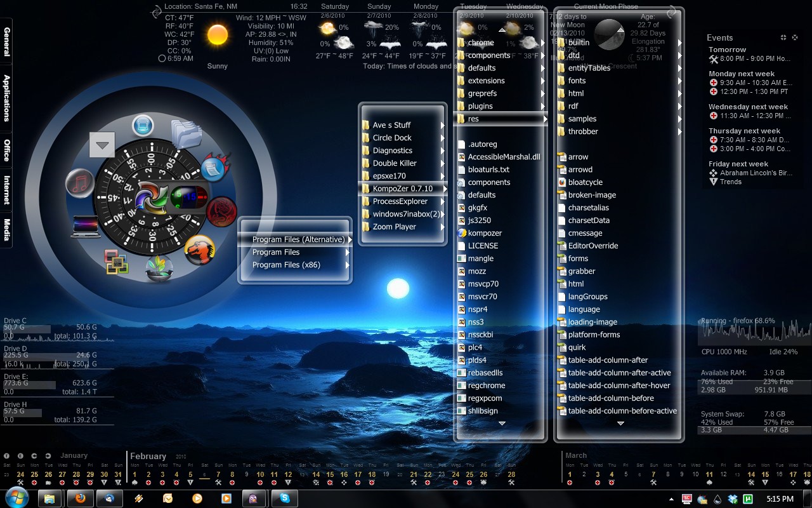Image resolution: width=812 pixels, height=508 pixels.
Task: Click the flaming blue document icon in dock
Action: pos(216,168)
